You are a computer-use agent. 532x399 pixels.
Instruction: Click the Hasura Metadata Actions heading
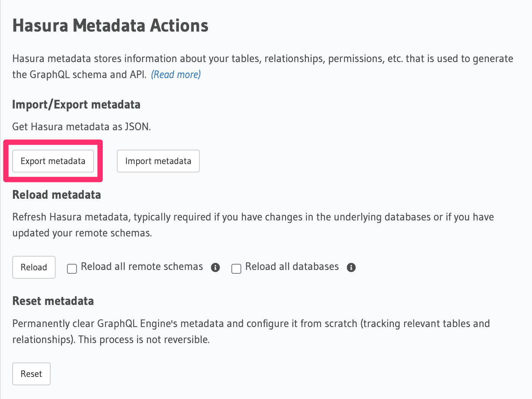tap(110, 25)
